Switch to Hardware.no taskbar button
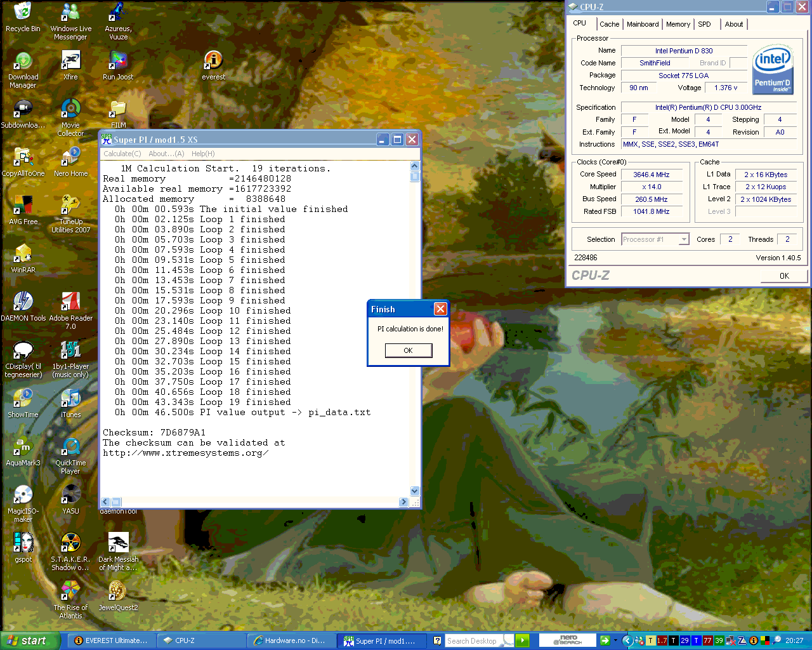812x650 pixels. pyautogui.click(x=291, y=640)
